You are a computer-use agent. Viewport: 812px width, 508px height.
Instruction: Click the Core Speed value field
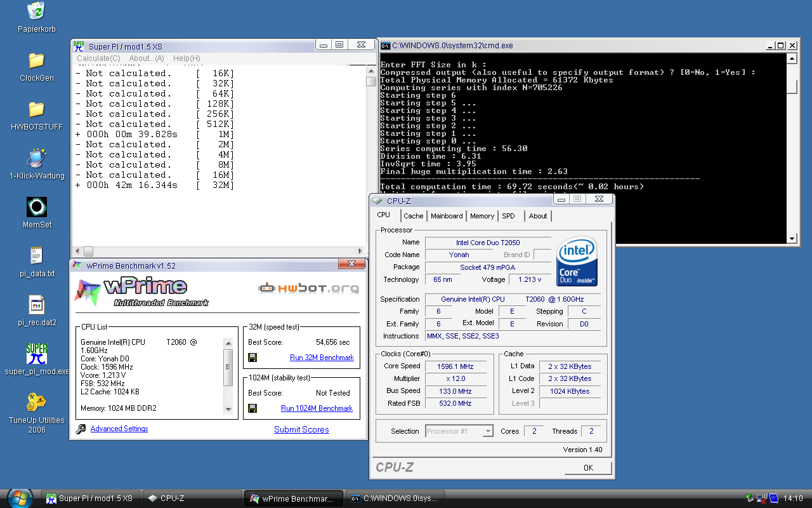click(455, 366)
